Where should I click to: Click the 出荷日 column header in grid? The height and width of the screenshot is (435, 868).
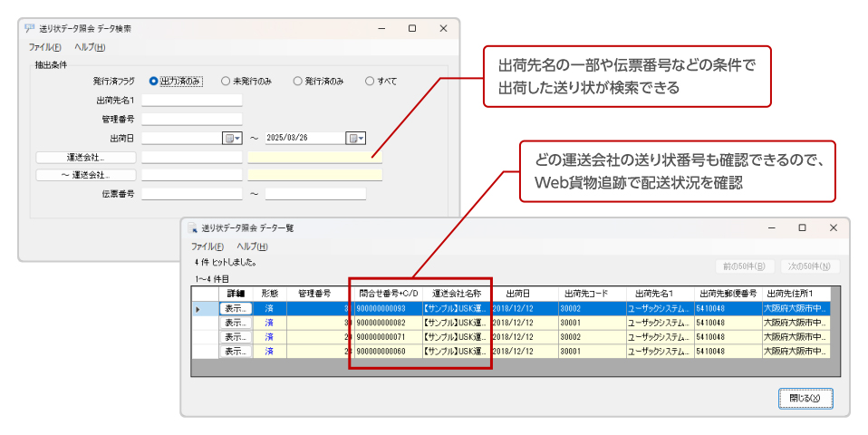tap(517, 294)
